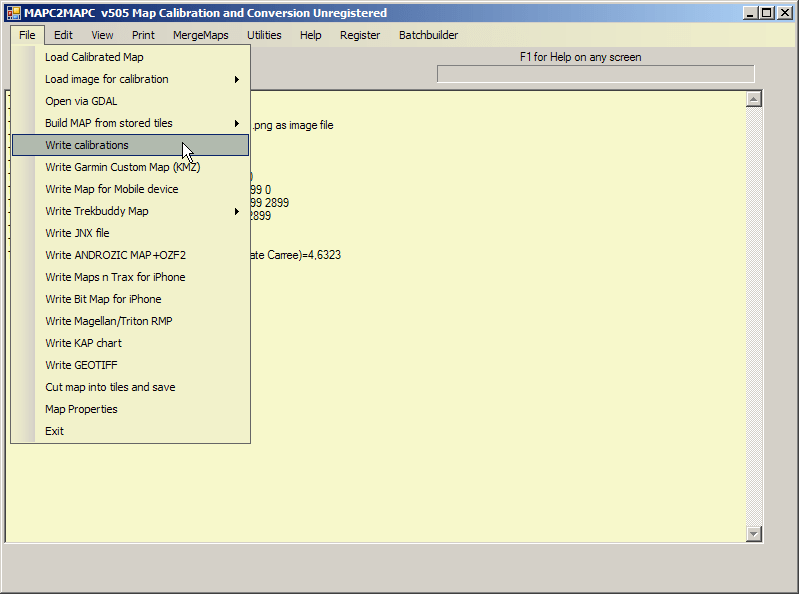
Task: Open the Register menu
Action: tap(360, 35)
